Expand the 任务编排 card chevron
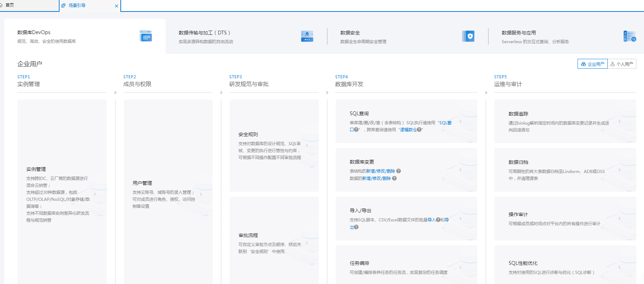The height and width of the screenshot is (284, 644). click(461, 267)
